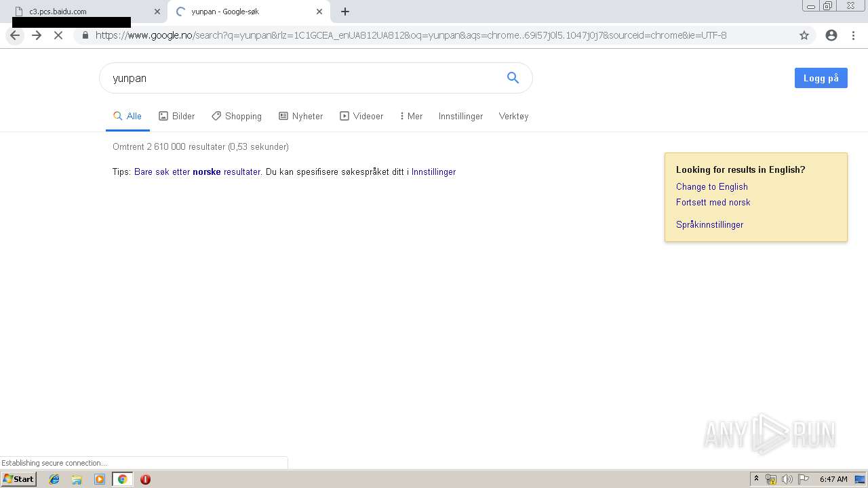Screen dimensions: 868x488
Task: Click the results count text
Action: coord(201,146)
